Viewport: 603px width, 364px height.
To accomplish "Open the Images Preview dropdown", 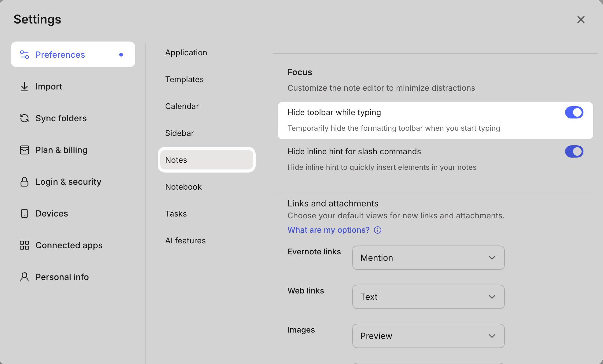I will tap(428, 336).
